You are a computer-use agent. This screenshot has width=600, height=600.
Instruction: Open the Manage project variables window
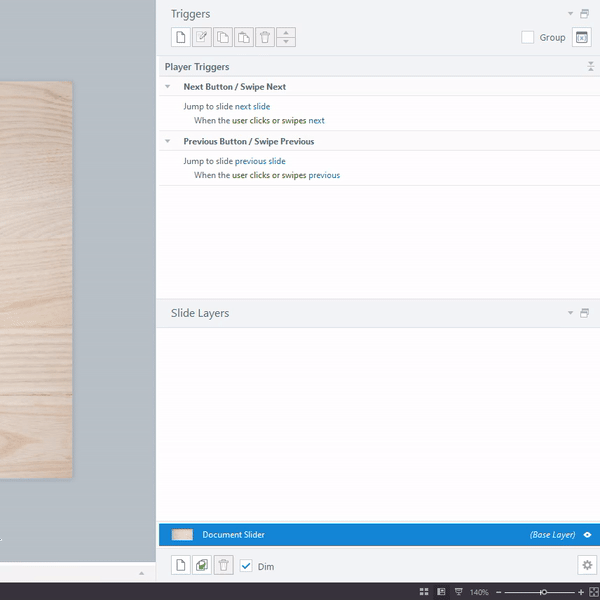click(x=582, y=37)
